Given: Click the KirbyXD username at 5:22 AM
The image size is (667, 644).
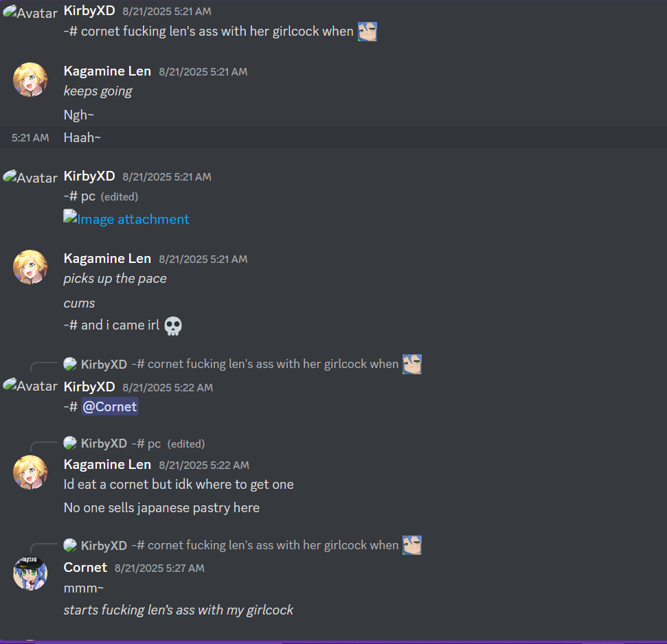Looking at the screenshot, I should 89,387.
